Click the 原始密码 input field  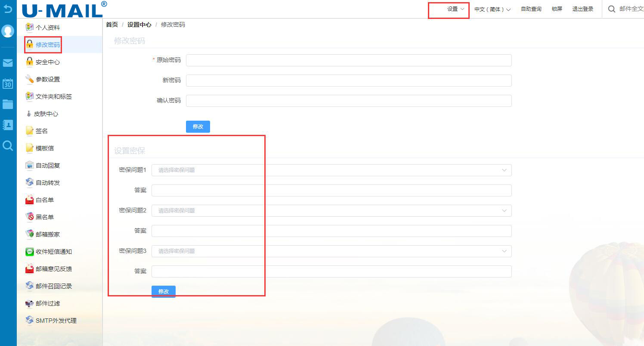(x=349, y=60)
